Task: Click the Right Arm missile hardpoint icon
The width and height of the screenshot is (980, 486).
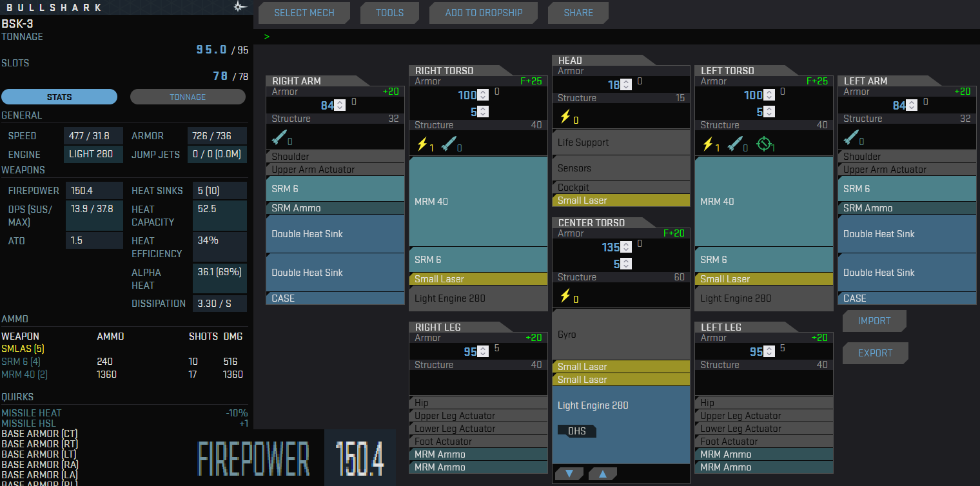Action: (x=279, y=137)
